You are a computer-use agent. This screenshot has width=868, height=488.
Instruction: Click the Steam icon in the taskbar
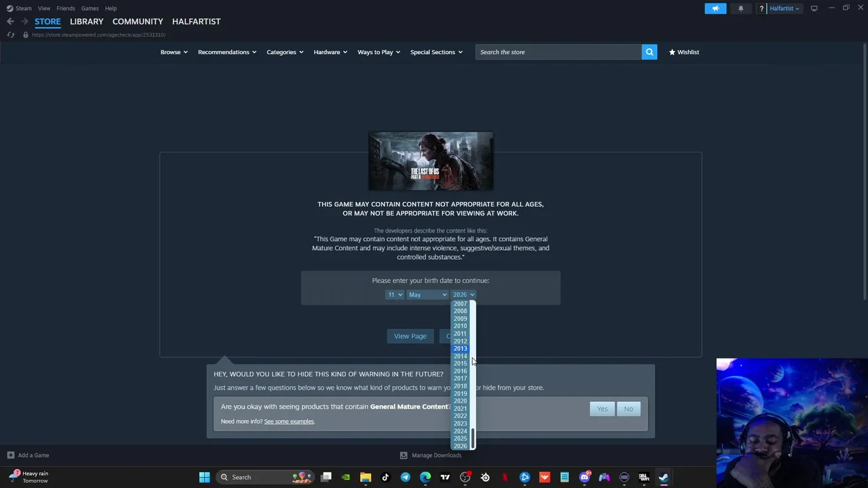[663, 477]
